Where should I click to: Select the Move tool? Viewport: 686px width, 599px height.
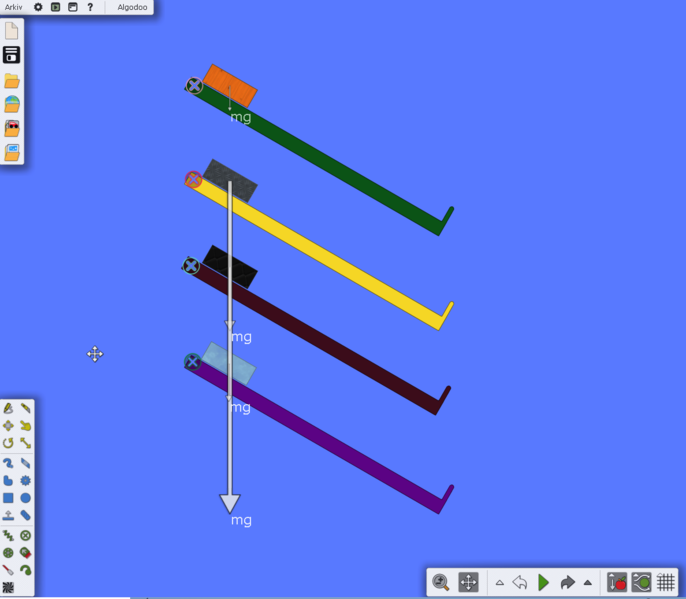[x=8, y=426]
